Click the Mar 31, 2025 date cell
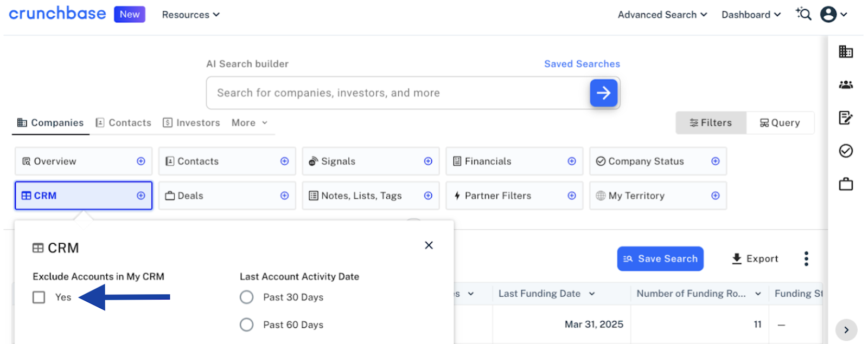 [594, 324]
